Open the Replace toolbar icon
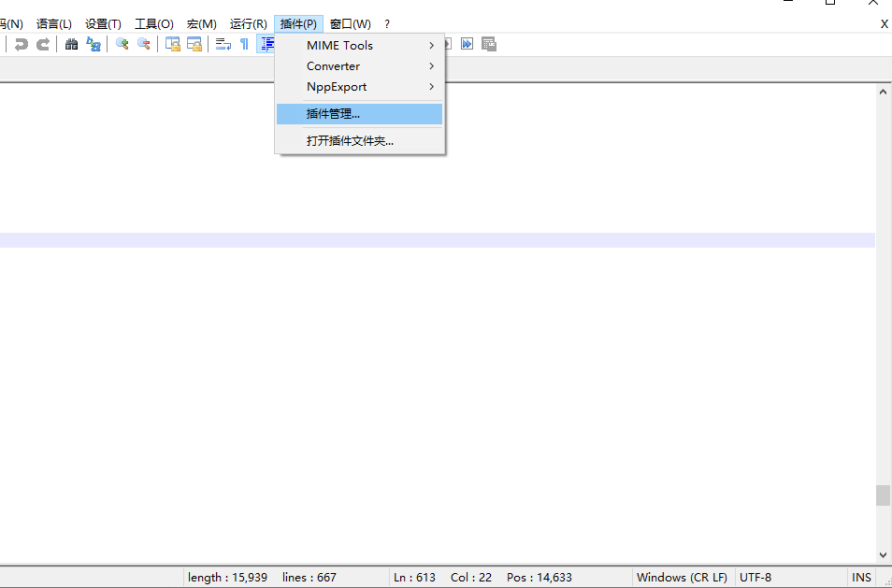Image resolution: width=892 pixels, height=588 pixels. coord(94,44)
